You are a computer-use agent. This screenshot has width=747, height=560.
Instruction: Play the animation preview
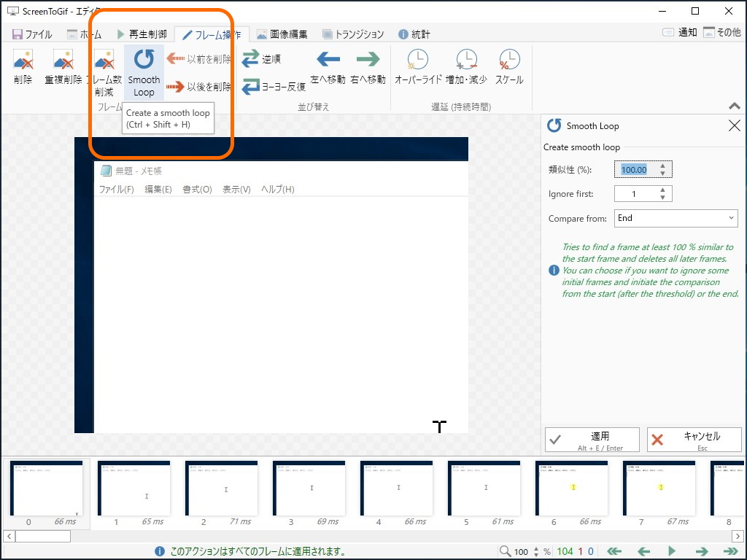point(672,551)
